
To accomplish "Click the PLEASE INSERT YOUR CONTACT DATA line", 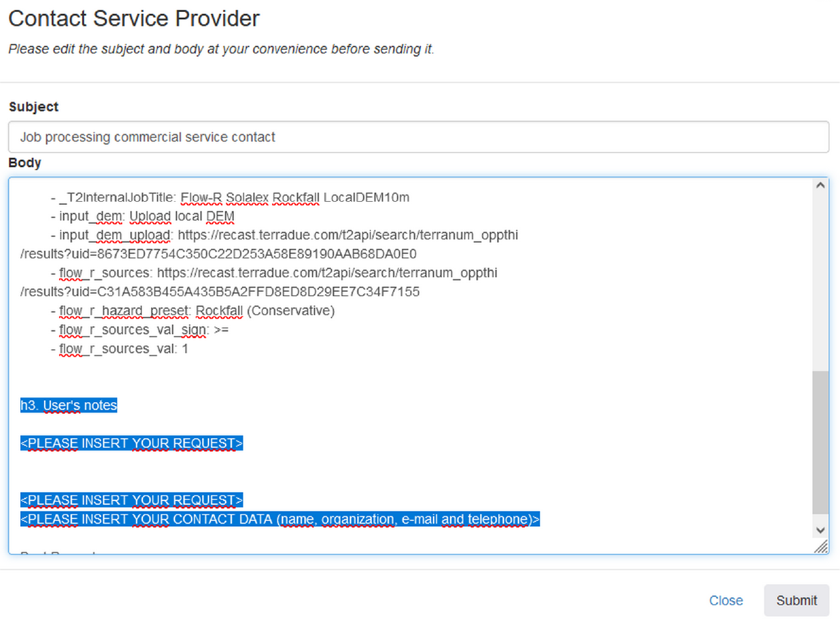I will (x=280, y=519).
